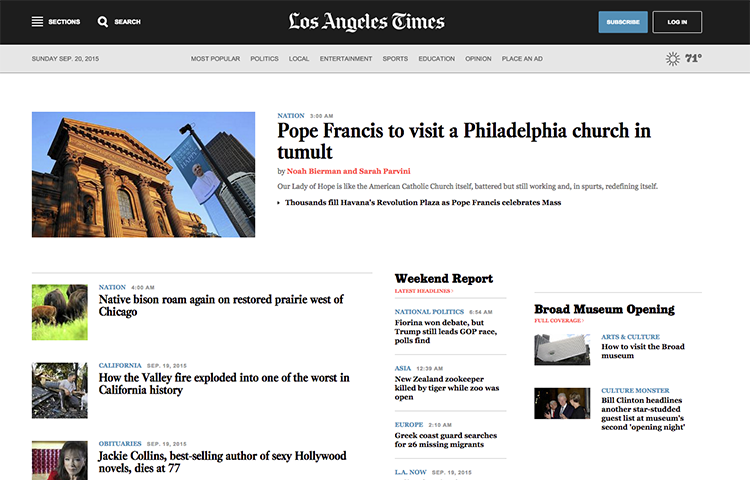Screen dimensions: 750x480
Task: Click the Log In button
Action: click(x=677, y=22)
